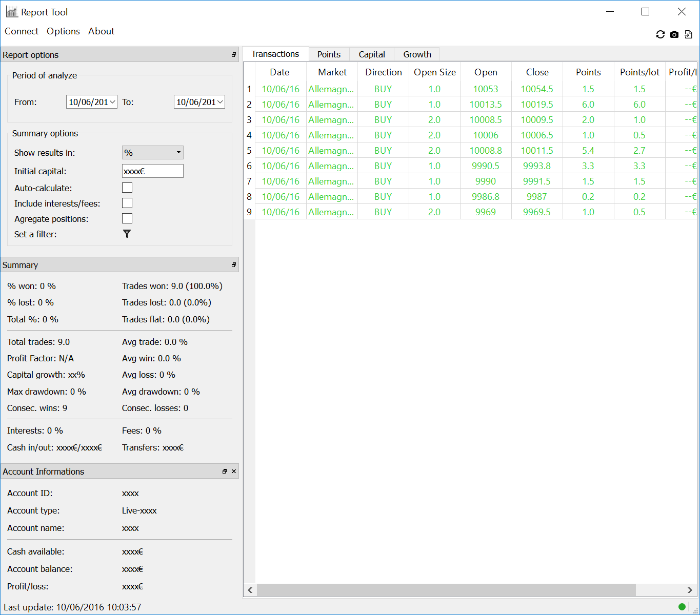Click the refresh icon in the top-right toolbar

coord(660,34)
